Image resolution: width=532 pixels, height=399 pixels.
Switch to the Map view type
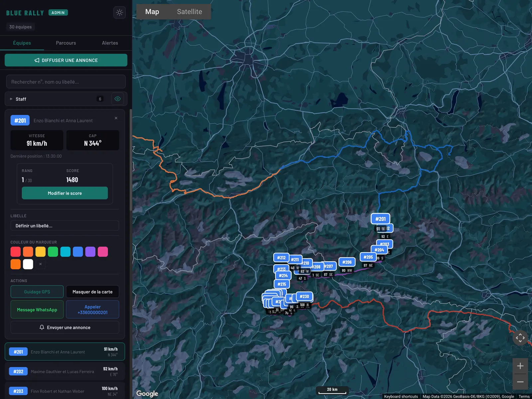click(152, 12)
